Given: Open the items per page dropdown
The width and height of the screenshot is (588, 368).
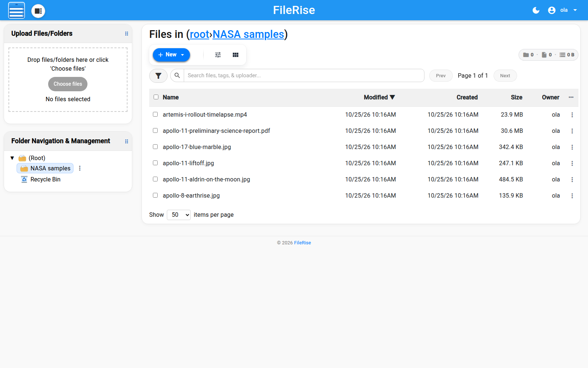Looking at the screenshot, I should click(x=179, y=215).
